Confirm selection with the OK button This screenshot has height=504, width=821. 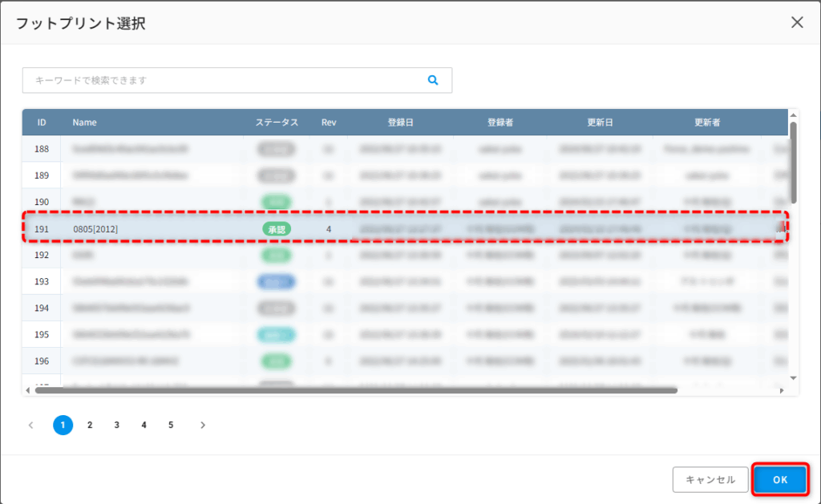click(x=779, y=479)
